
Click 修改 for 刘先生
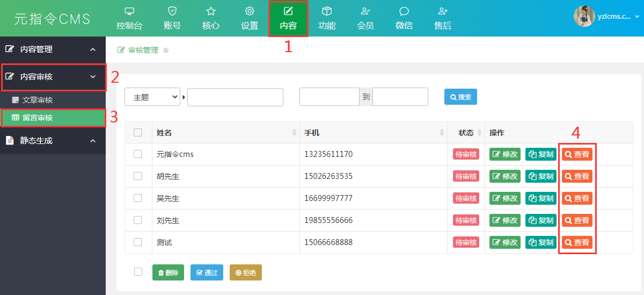[x=505, y=220]
